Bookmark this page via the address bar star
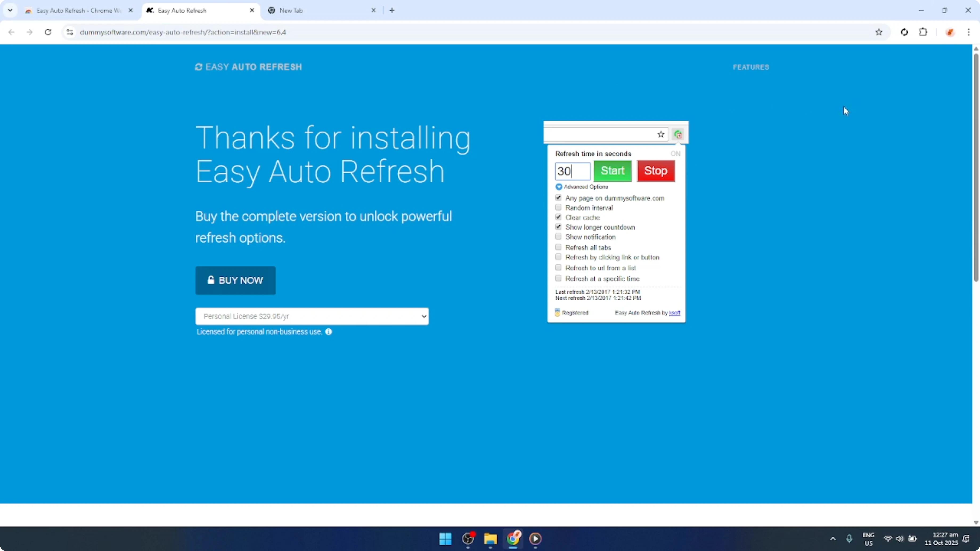The height and width of the screenshot is (551, 980). [x=879, y=32]
